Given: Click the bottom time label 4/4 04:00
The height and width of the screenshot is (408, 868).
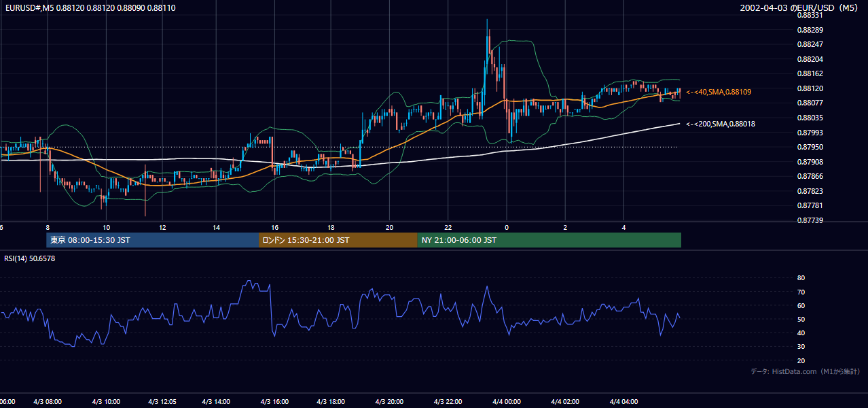Looking at the screenshot, I should click(623, 402).
